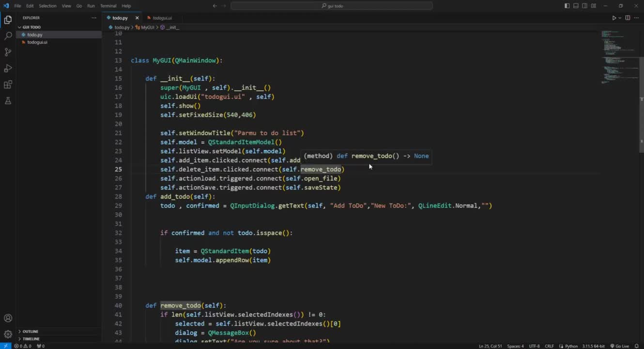Click saveState in line 27

[320, 188]
